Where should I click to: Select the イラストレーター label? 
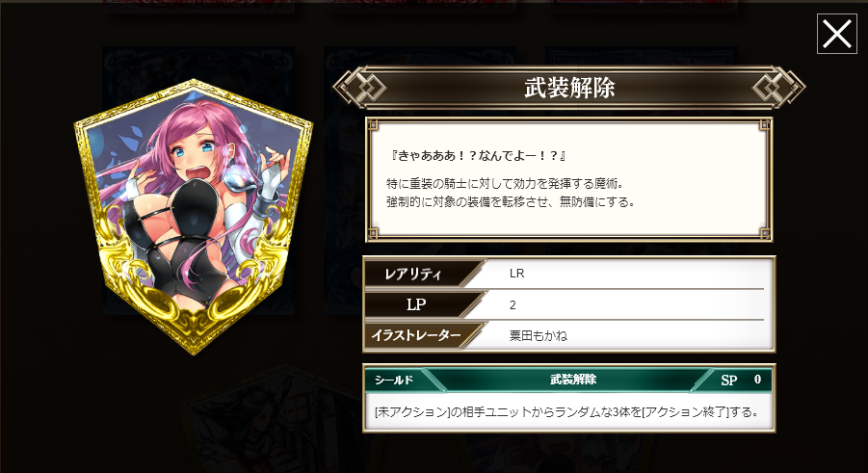point(415,335)
